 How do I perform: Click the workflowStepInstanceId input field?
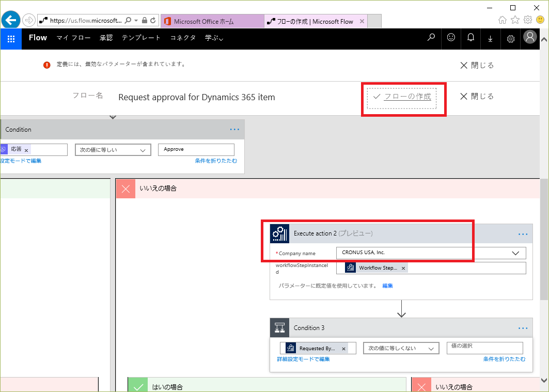tap(431, 268)
